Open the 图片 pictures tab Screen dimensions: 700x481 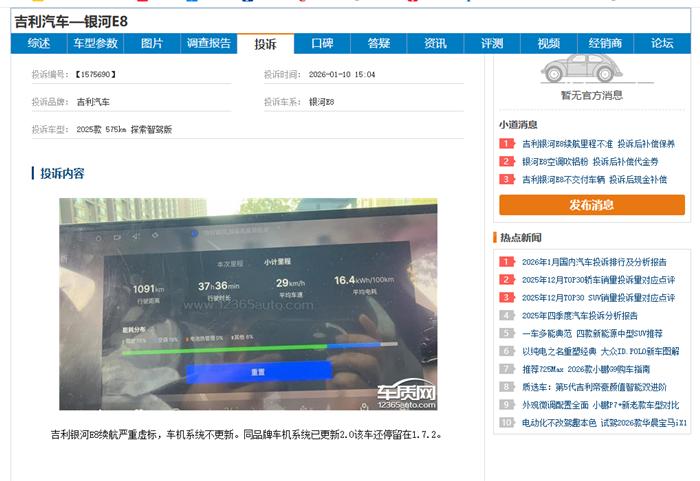(x=152, y=43)
